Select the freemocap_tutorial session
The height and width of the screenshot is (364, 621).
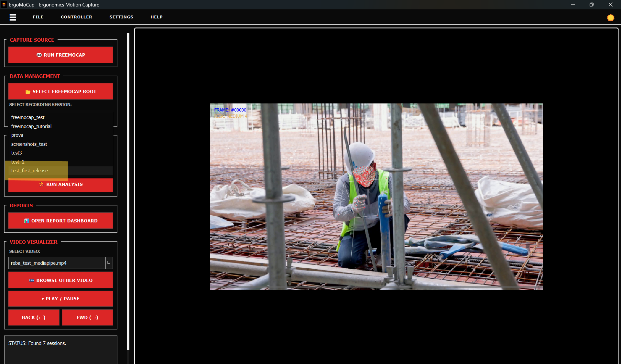pos(60,126)
